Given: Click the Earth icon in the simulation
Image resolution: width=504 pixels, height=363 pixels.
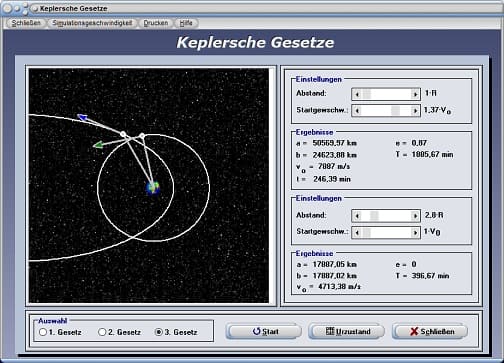Looking at the screenshot, I should tap(153, 188).
